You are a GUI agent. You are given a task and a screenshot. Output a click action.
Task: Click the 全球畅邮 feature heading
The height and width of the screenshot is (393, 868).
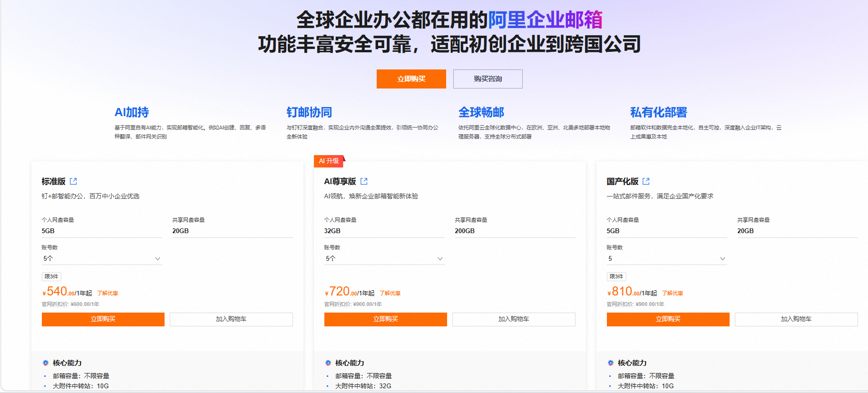point(481,112)
